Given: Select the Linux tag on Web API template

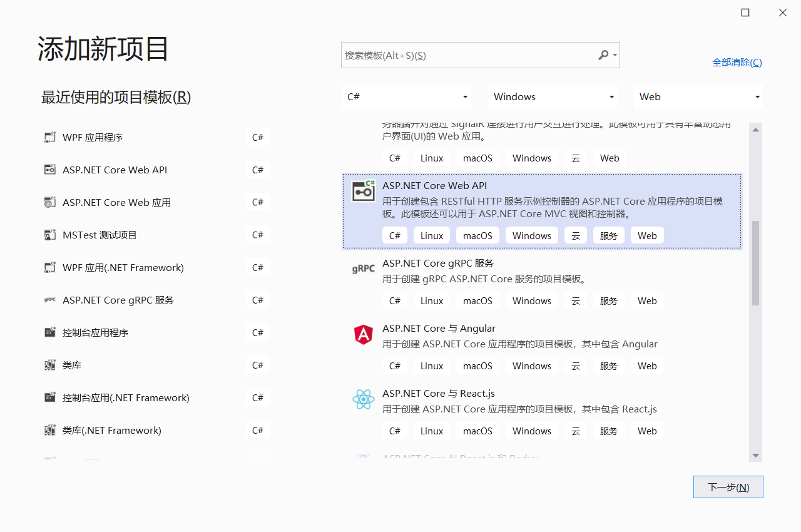Looking at the screenshot, I should pyautogui.click(x=431, y=235).
